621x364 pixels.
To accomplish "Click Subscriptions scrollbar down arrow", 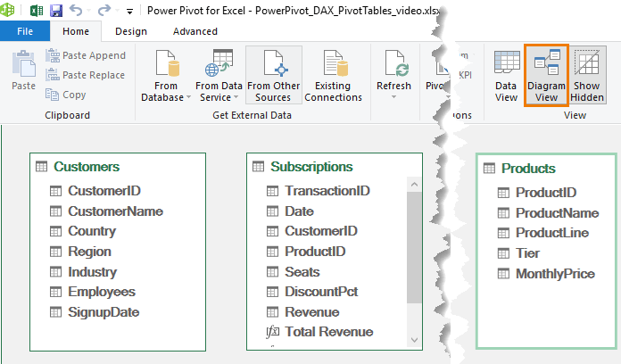I will [x=414, y=340].
